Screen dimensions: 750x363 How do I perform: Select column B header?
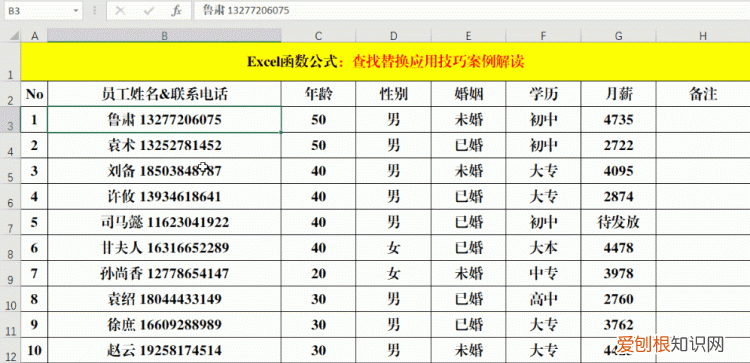pyautogui.click(x=164, y=35)
